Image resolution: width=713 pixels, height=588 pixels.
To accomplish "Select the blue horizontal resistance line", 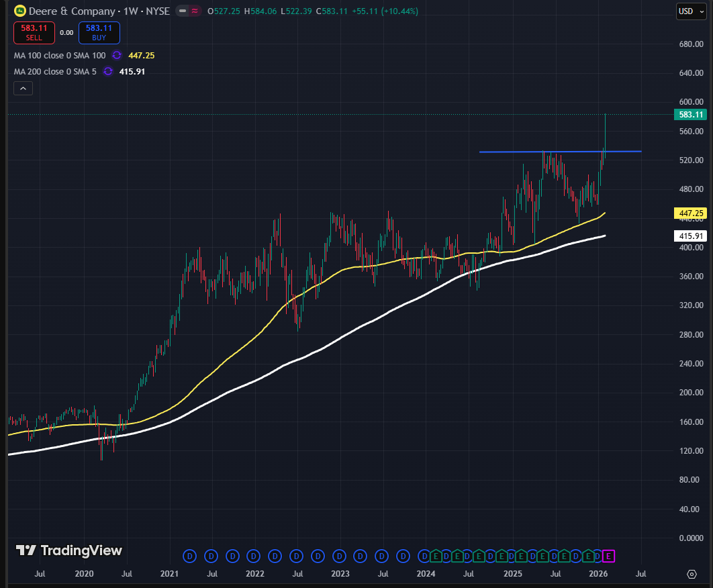I will [x=560, y=152].
